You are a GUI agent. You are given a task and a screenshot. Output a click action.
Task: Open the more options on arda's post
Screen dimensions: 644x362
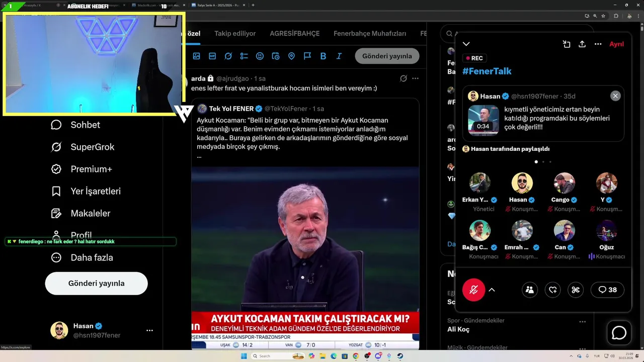415,78
